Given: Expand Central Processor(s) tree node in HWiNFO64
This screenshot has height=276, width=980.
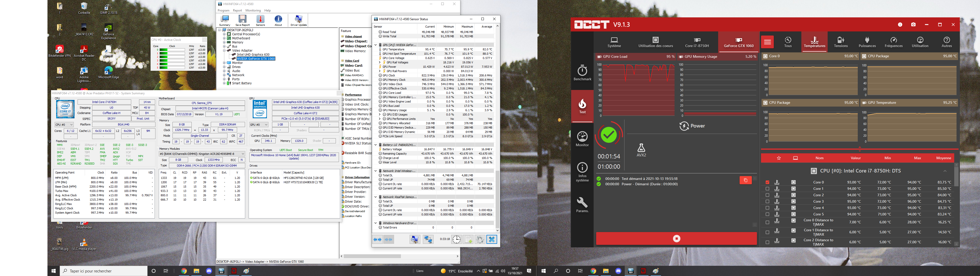Looking at the screenshot, I should tap(225, 34).
